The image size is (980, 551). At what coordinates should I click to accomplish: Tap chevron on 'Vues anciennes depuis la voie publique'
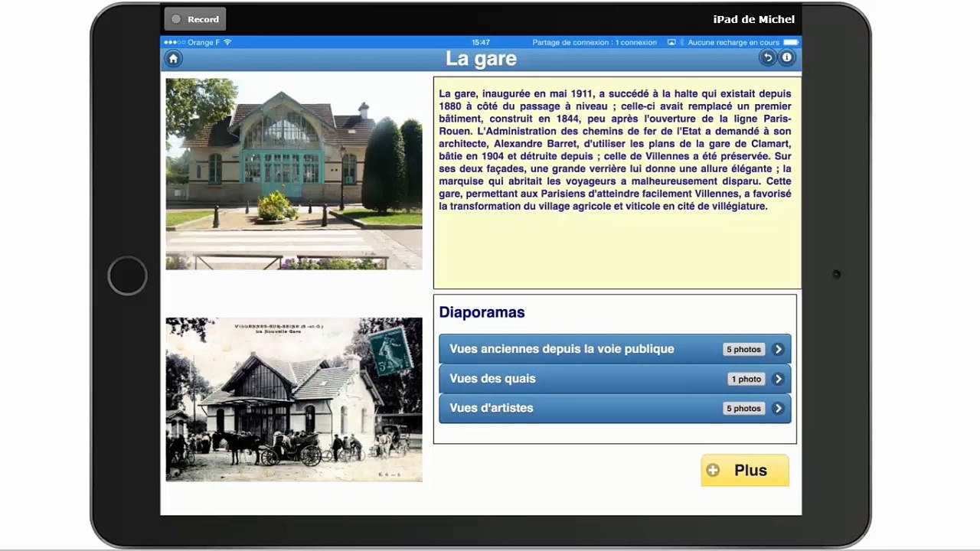(778, 349)
